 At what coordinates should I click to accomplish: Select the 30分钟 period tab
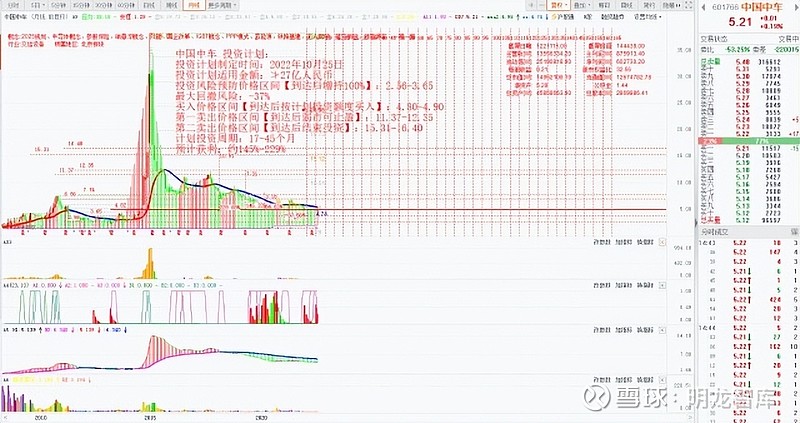(103, 5)
